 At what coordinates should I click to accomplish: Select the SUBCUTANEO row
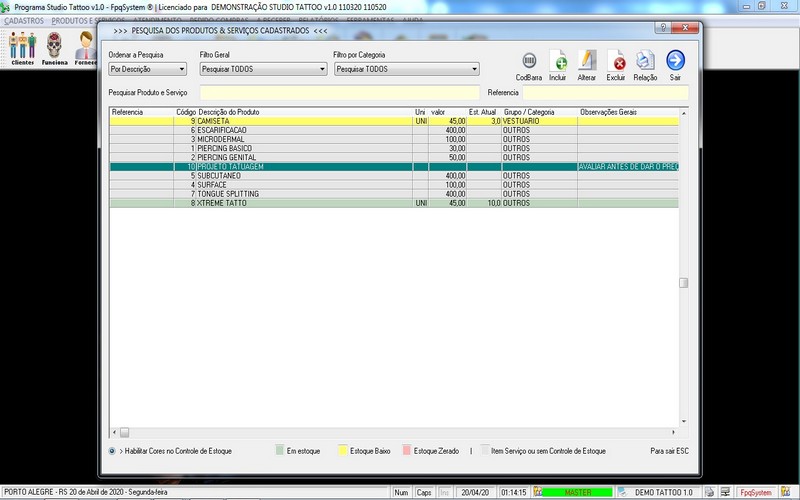394,176
